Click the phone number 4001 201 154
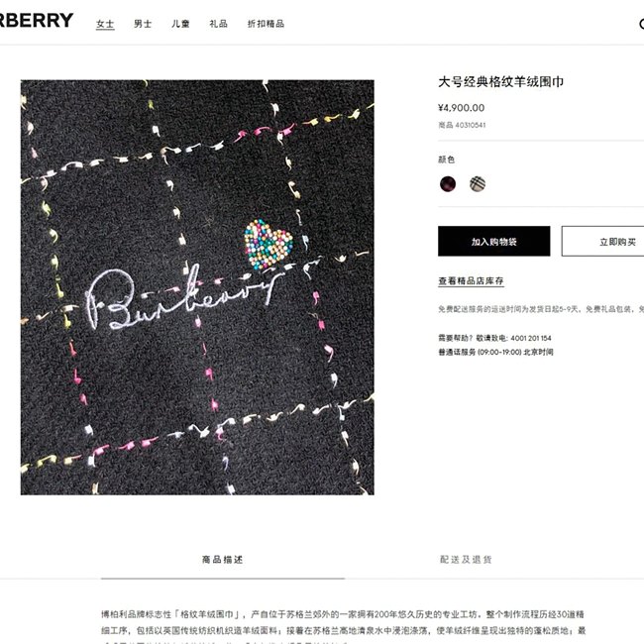The height and width of the screenshot is (644, 644). coord(531,338)
